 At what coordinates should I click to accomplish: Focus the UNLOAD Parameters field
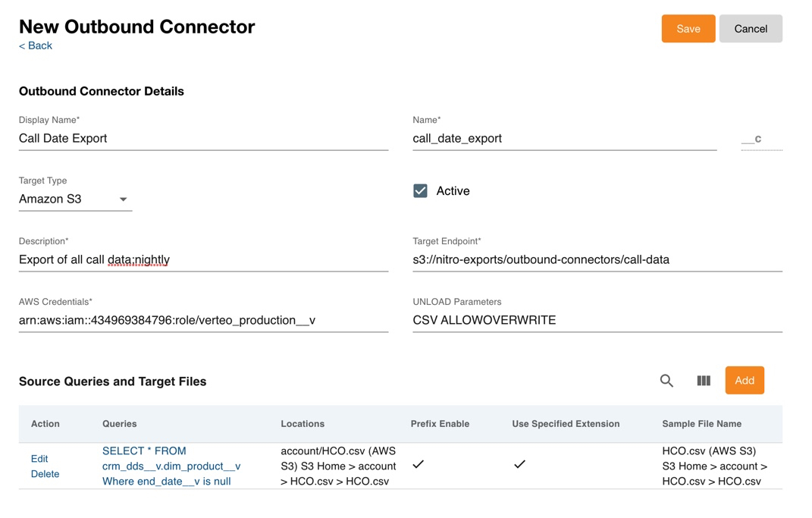[597, 321]
